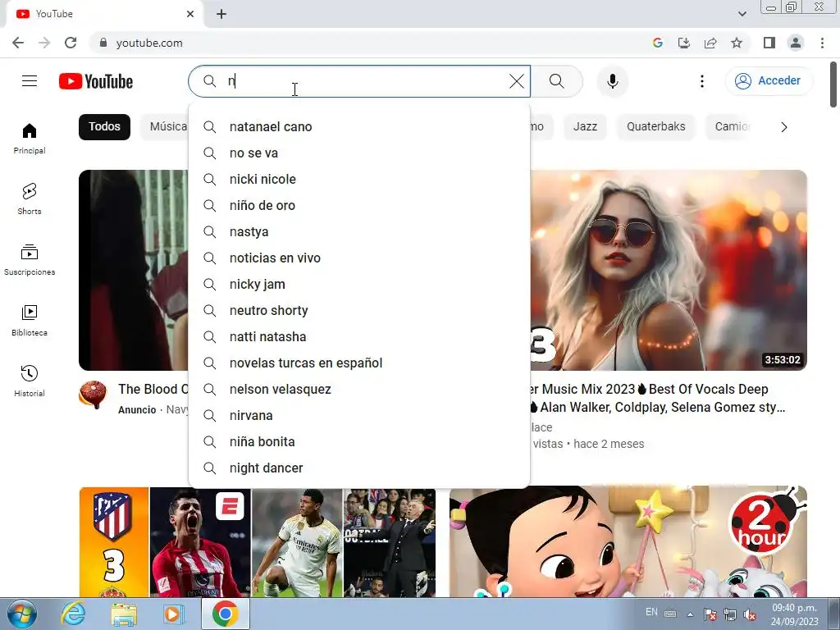The height and width of the screenshot is (630, 840).
Task: Choose suggestion natanael cano
Action: pyautogui.click(x=359, y=127)
